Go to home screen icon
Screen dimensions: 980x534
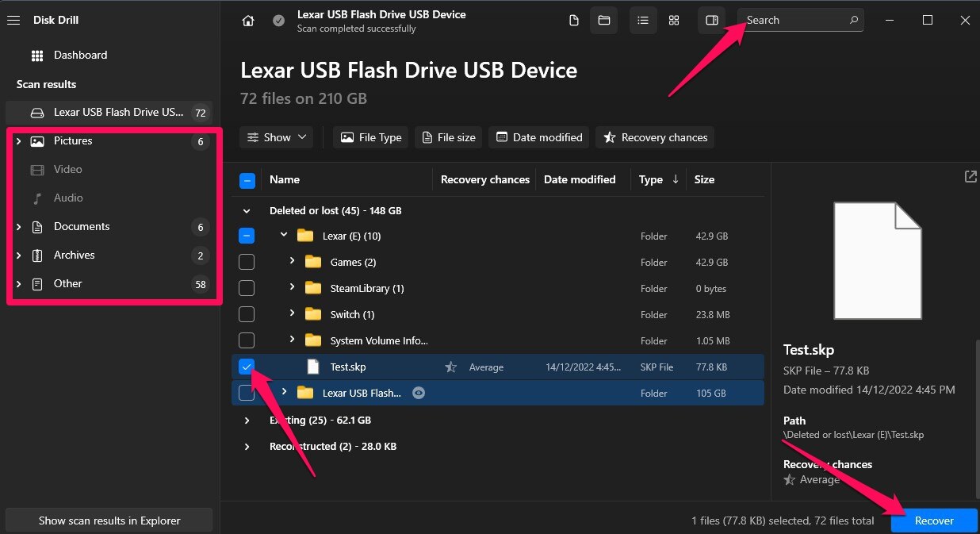coord(248,21)
